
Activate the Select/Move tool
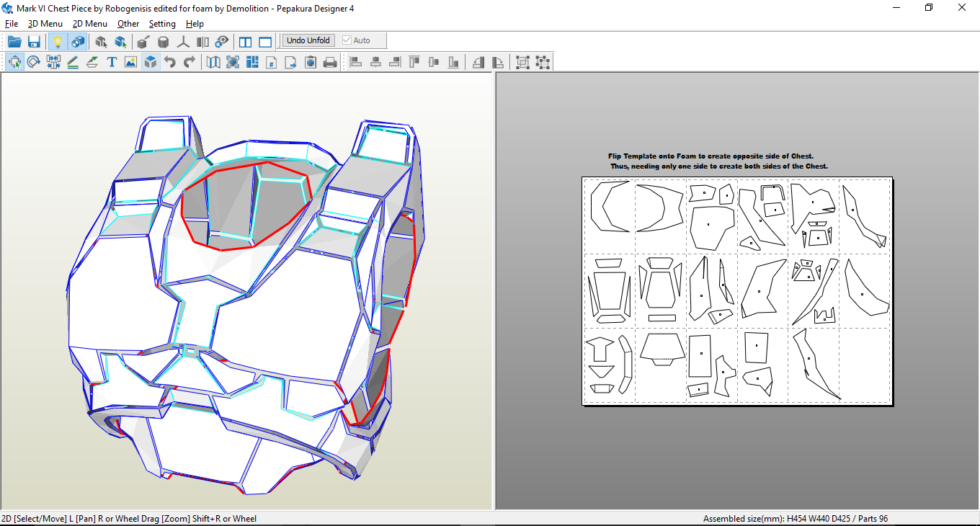14,62
